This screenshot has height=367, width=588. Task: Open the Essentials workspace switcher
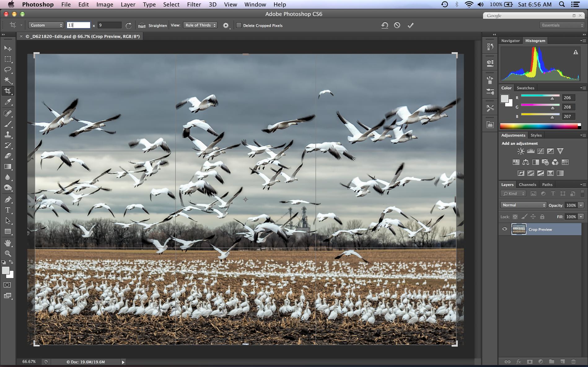(562, 25)
